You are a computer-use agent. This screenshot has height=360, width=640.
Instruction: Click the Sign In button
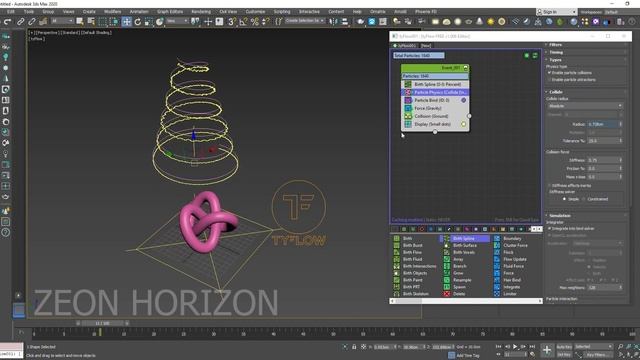point(556,12)
